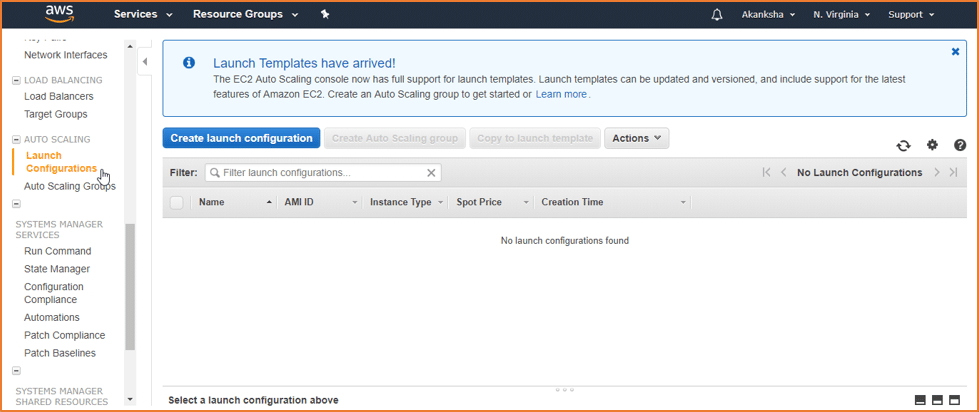Screen dimensions: 979x412
Task: Click the sidebar scrollbar up arrow
Action: click(x=130, y=47)
